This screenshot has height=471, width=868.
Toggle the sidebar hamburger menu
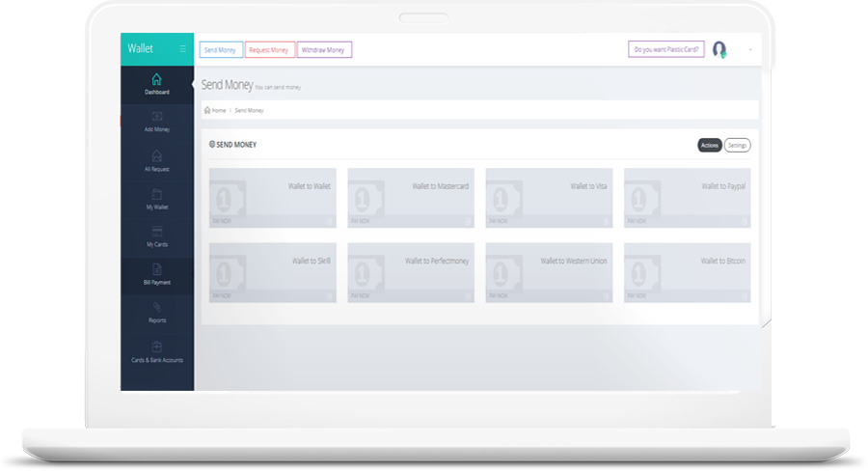click(x=183, y=49)
